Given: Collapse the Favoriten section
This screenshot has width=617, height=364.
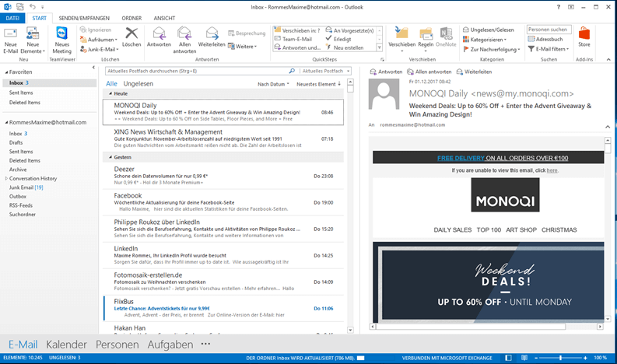Looking at the screenshot, I should tap(6, 72).
